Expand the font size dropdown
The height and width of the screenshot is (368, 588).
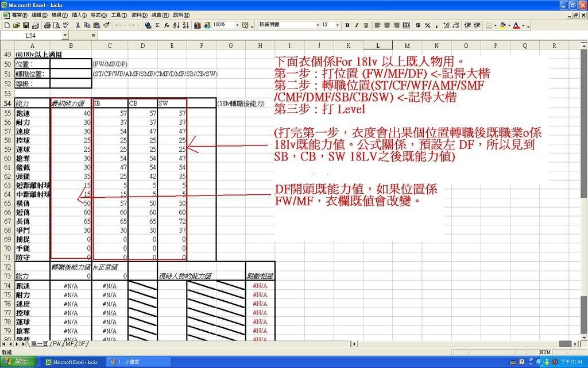coord(339,25)
